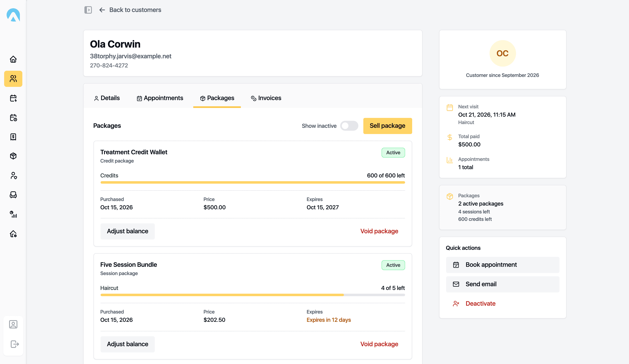The width and height of the screenshot is (629, 364).
Task: Toggle the Show inactive switch
Action: 349,126
